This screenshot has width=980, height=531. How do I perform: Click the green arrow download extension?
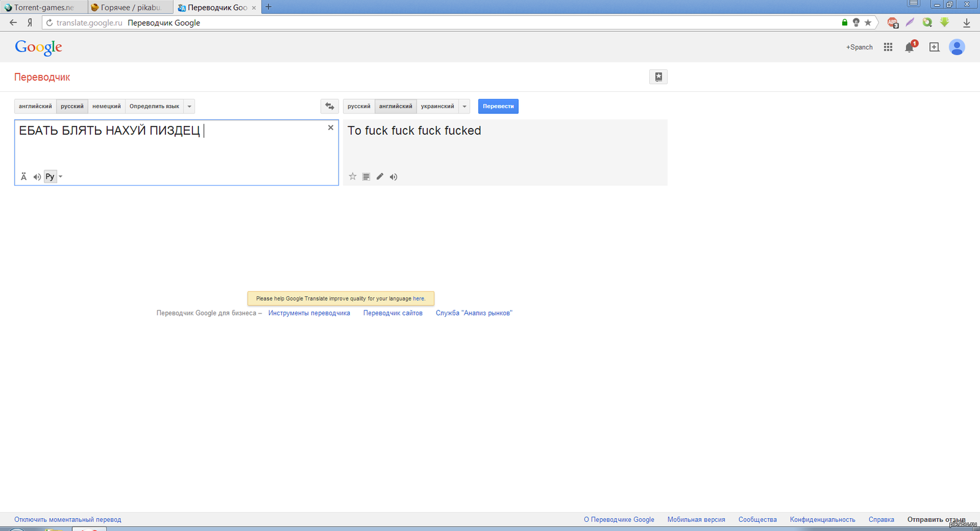pos(944,23)
